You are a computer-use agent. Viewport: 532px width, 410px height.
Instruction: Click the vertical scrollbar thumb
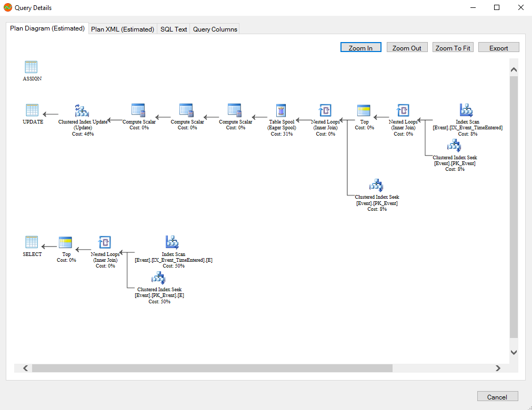click(514, 207)
